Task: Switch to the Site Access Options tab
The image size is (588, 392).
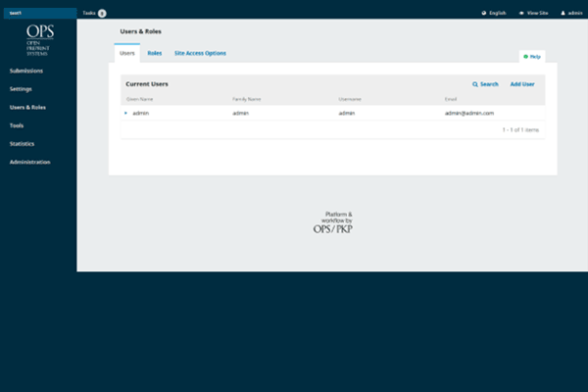Action: point(200,53)
